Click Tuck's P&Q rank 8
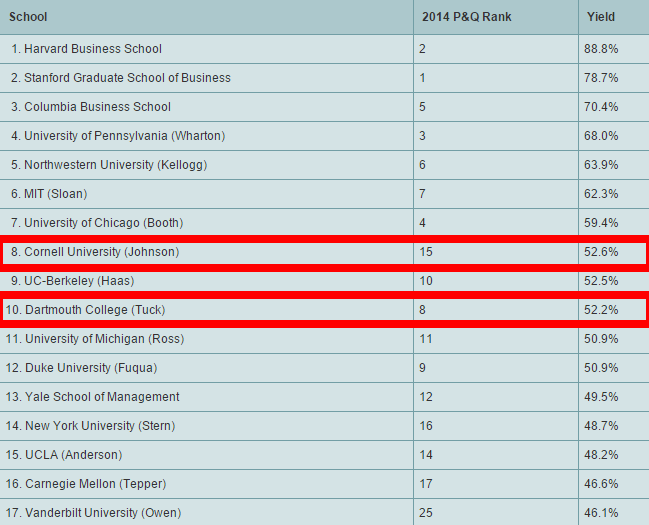 pos(422,310)
